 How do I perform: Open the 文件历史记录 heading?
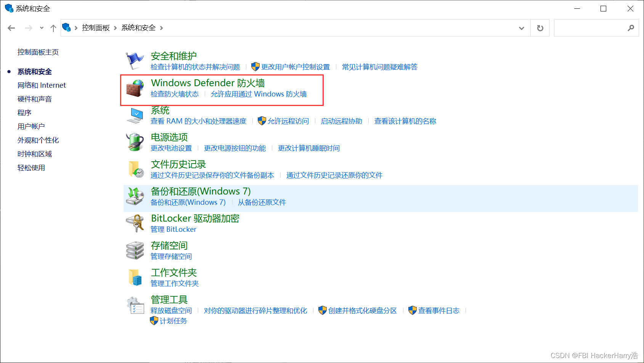pyautogui.click(x=178, y=164)
